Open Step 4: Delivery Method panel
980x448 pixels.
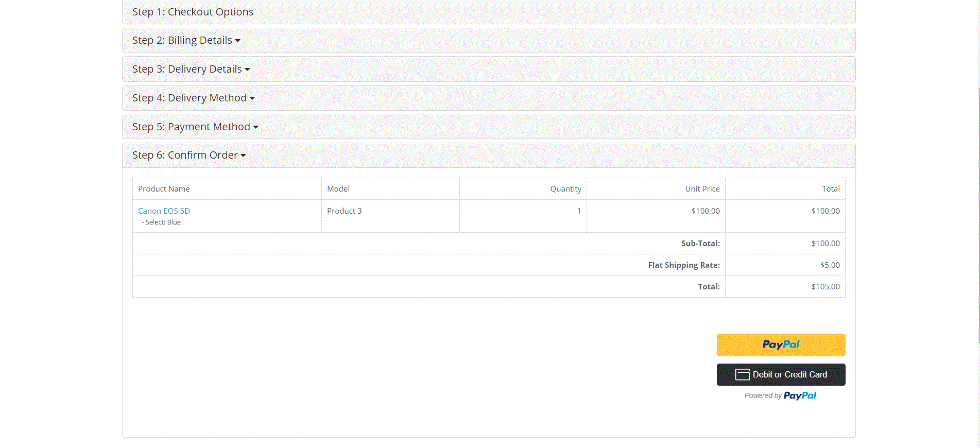[x=193, y=98]
